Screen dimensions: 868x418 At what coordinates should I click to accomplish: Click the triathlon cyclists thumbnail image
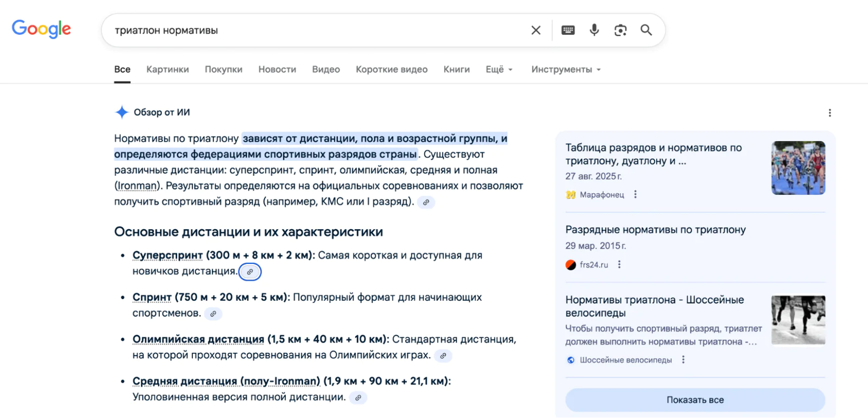[798, 168]
